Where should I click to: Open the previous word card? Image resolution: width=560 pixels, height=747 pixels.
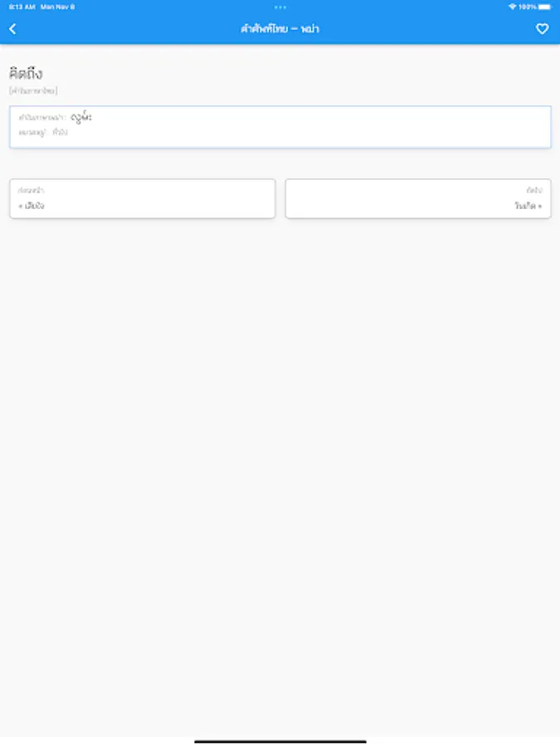pyautogui.click(x=142, y=198)
